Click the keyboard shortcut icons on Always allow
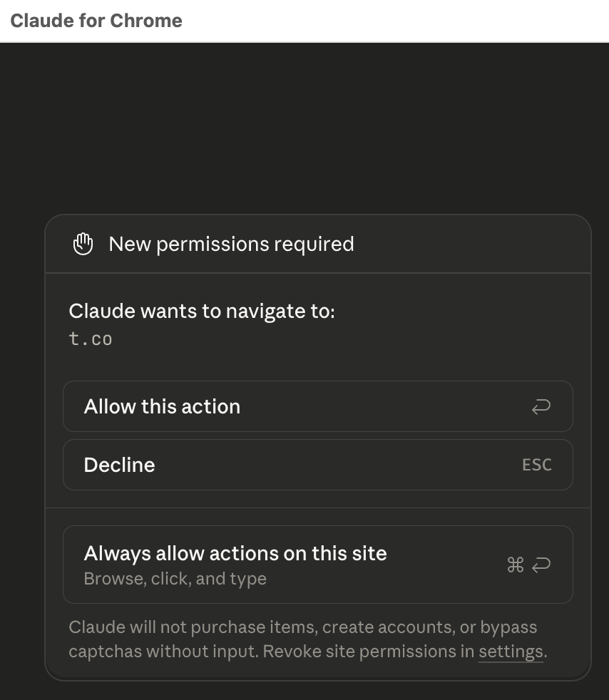Screen dimensions: 609x700 click(528, 564)
